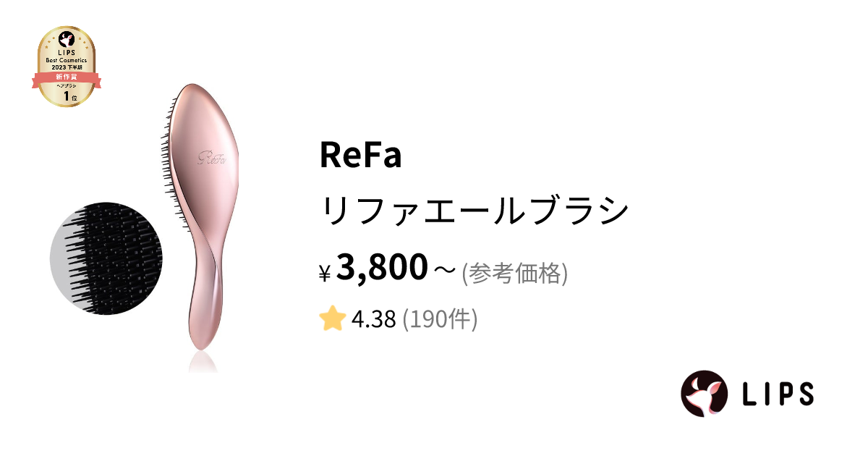Click the round LIPS deer logo icon

coord(704,394)
